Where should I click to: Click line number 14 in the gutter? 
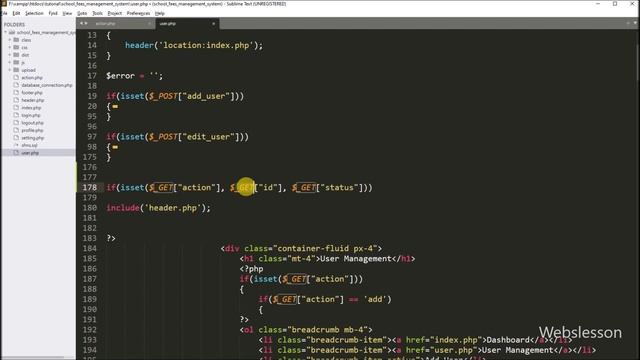pyautogui.click(x=92, y=45)
